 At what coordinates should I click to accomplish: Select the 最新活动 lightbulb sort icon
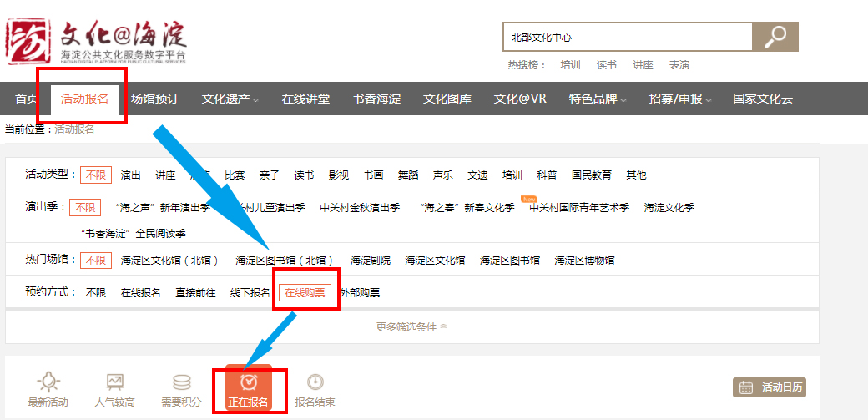point(48,382)
